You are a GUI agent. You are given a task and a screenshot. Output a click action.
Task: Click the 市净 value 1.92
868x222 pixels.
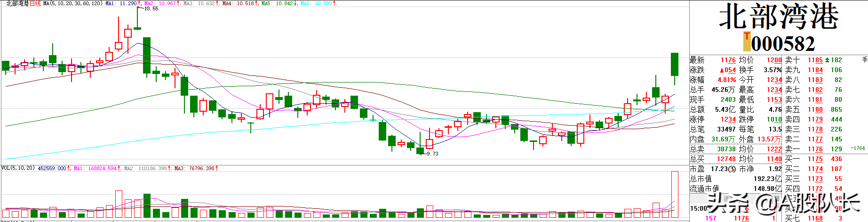pos(775,169)
